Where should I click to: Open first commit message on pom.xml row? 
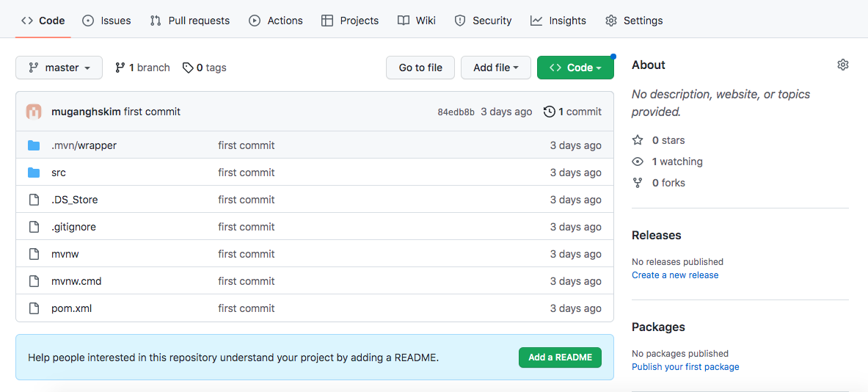[247, 308]
